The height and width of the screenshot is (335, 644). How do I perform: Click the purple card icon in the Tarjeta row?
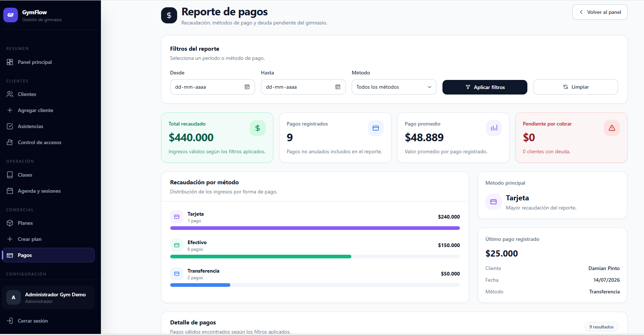click(x=177, y=217)
